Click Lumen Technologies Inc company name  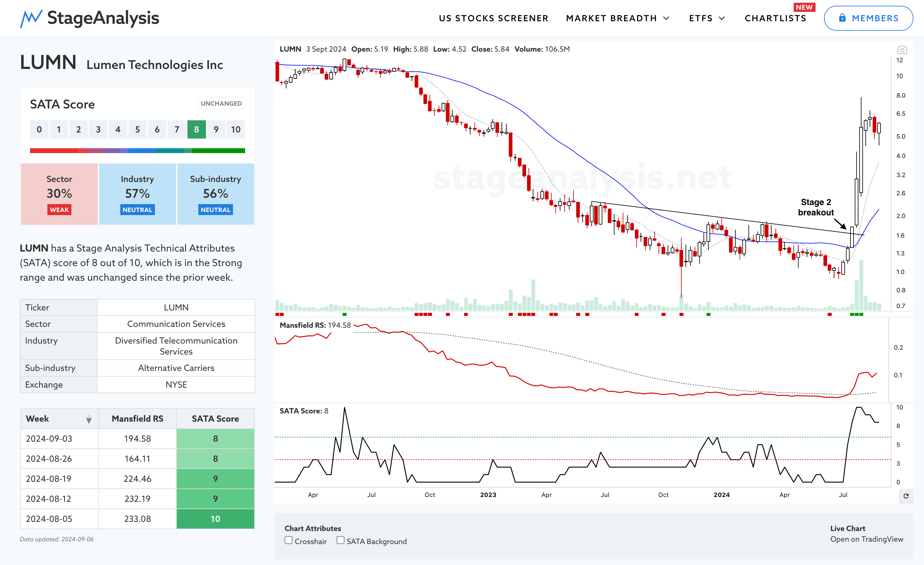point(155,64)
